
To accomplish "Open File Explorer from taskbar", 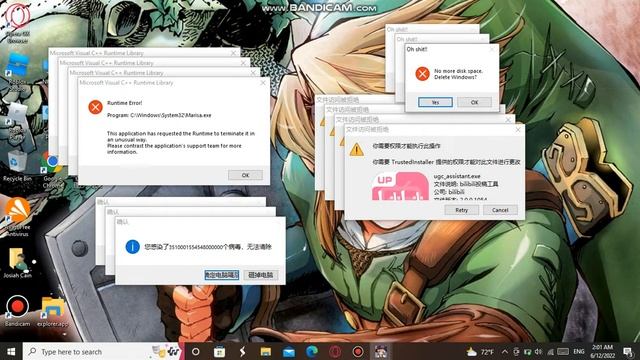I will point(266,351).
